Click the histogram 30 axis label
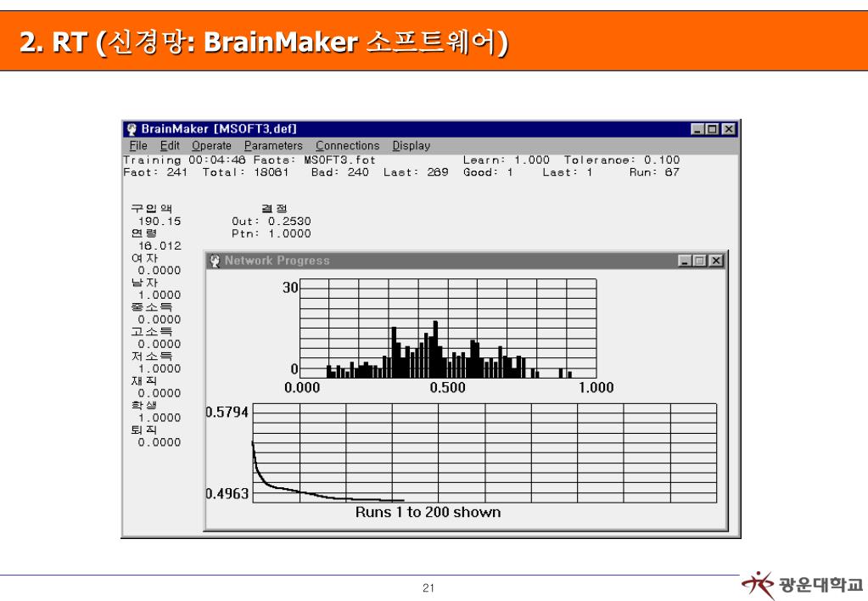Screen dimensions: 868x601 pos(290,288)
